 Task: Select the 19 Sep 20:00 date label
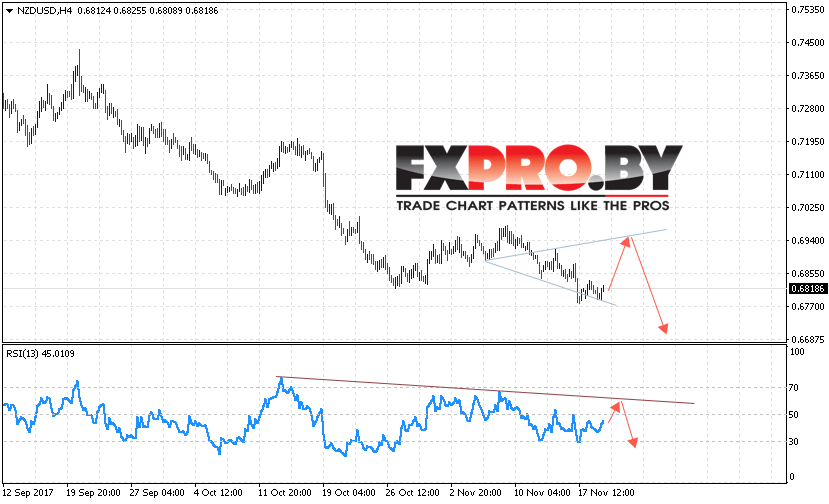[x=93, y=493]
